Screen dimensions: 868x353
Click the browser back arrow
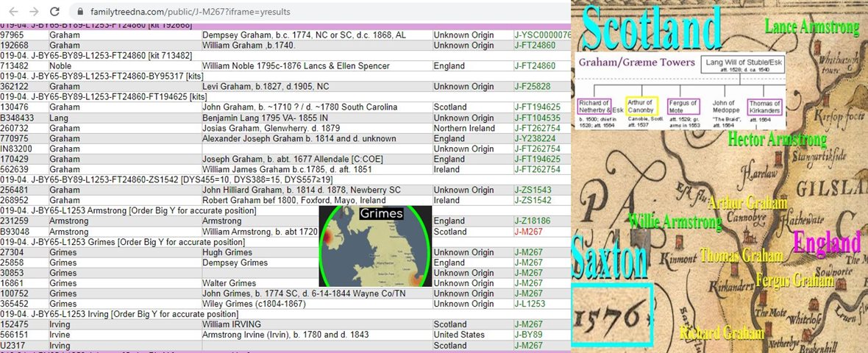click(14, 12)
